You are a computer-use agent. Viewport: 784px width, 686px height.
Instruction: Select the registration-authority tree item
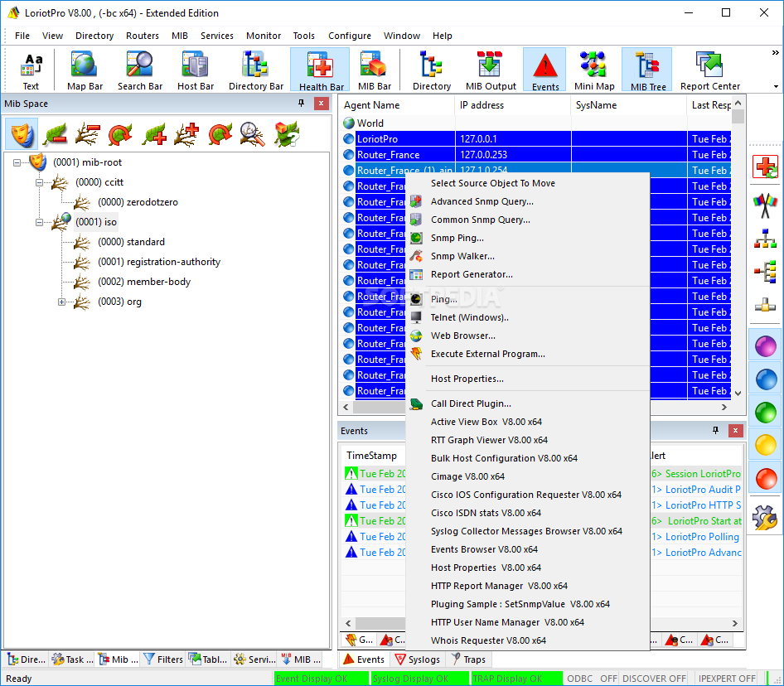159,262
